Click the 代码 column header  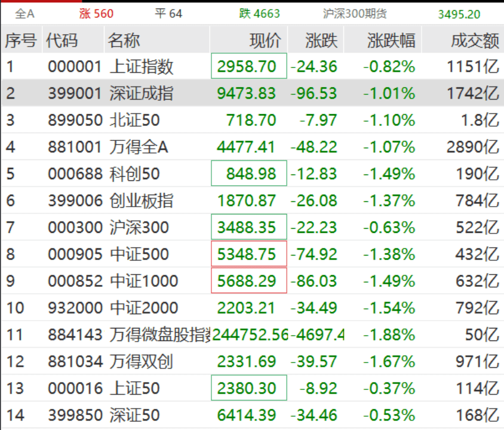(x=62, y=41)
